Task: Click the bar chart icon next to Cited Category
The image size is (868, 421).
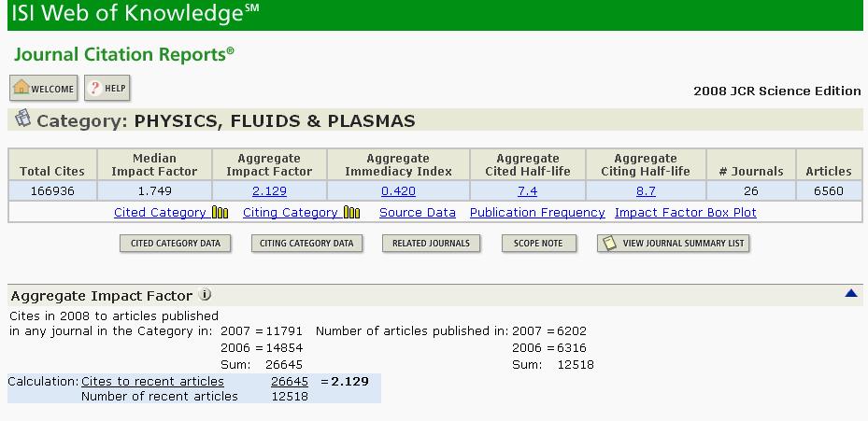Action: coord(220,213)
